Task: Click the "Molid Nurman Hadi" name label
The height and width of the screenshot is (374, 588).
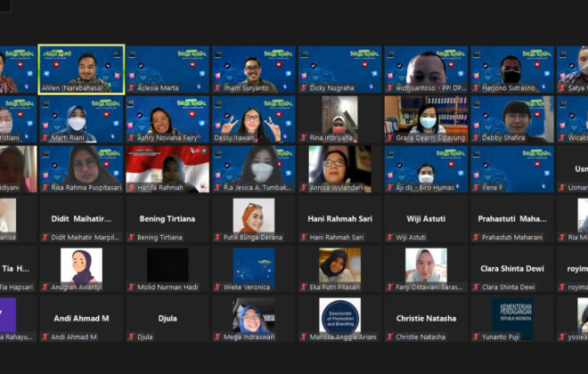Action: tap(167, 287)
